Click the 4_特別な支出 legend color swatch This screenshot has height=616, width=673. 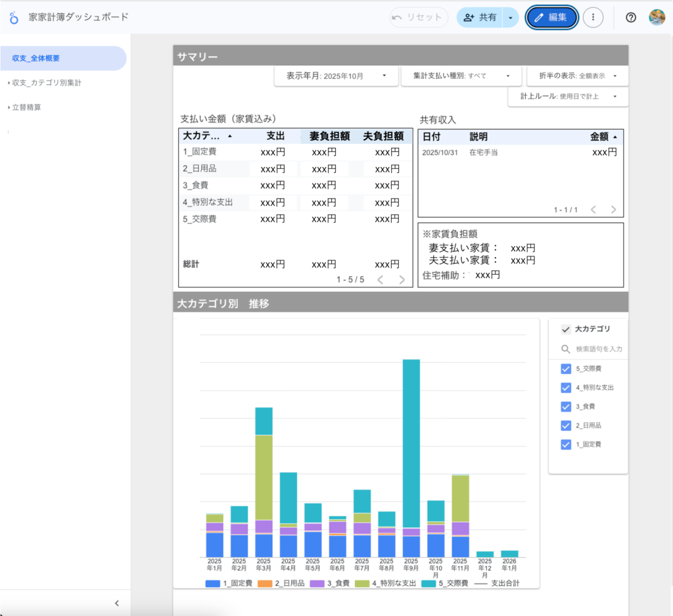(363, 583)
